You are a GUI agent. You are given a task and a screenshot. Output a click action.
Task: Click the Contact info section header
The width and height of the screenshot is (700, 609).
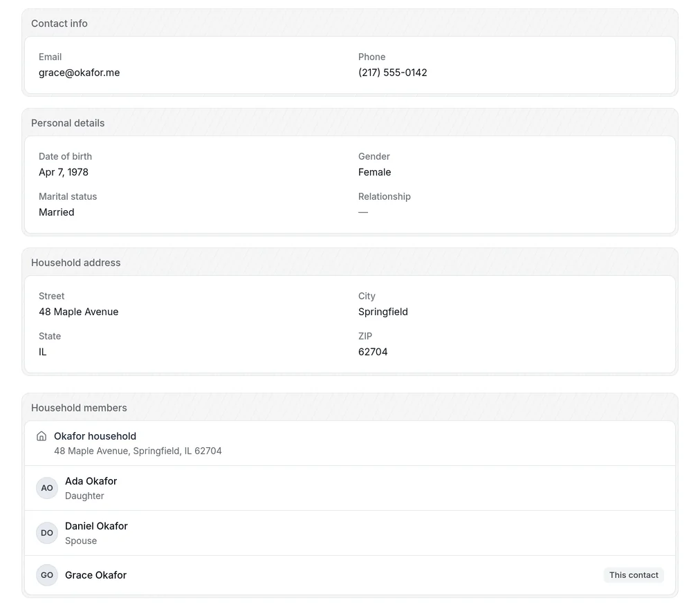click(x=59, y=24)
